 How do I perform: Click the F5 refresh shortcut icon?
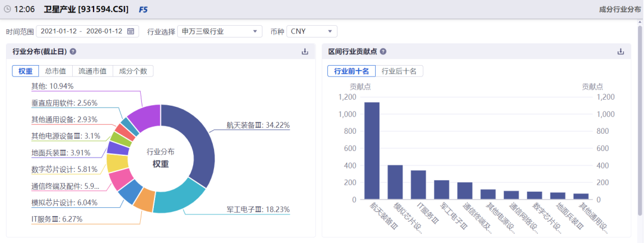143,10
